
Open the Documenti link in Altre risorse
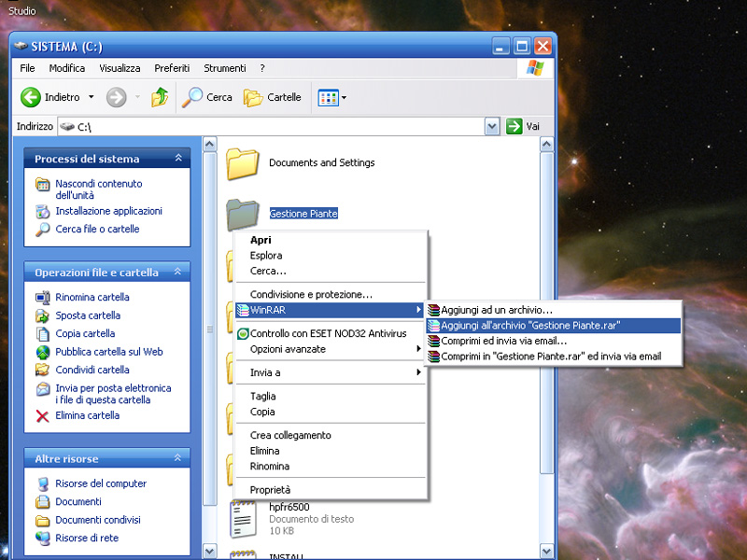[x=78, y=501]
